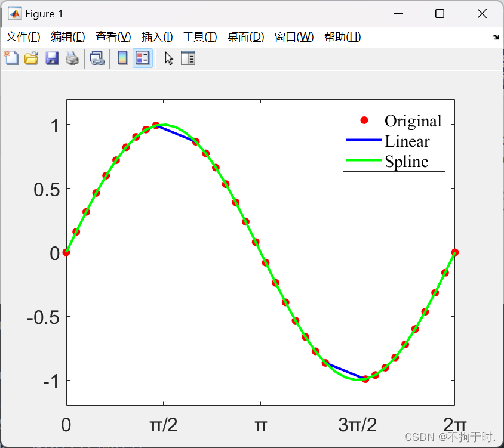Toggle the Insert Legend toolbar button
This screenshot has width=504, height=448.
(x=142, y=58)
